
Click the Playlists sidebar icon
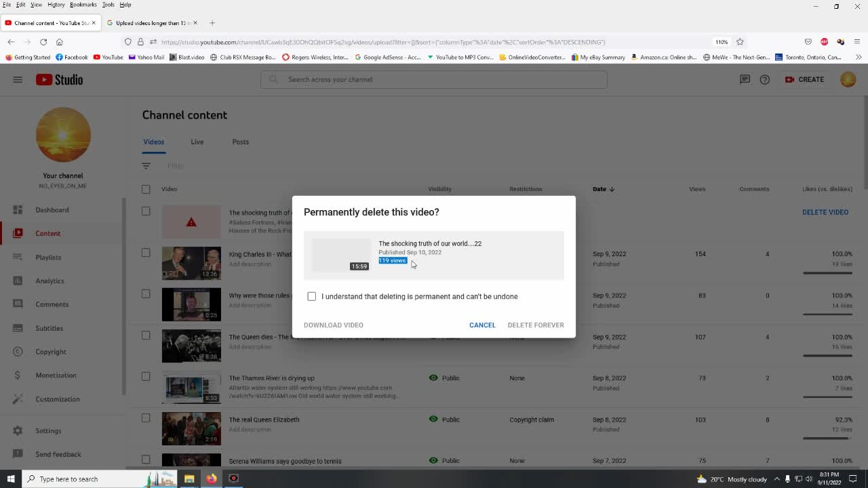[x=18, y=257]
